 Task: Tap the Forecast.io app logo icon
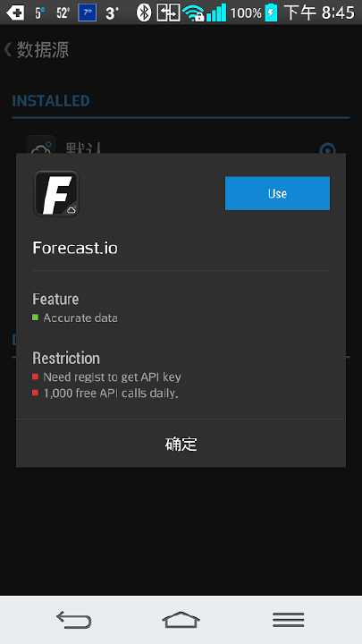pyautogui.click(x=56, y=193)
